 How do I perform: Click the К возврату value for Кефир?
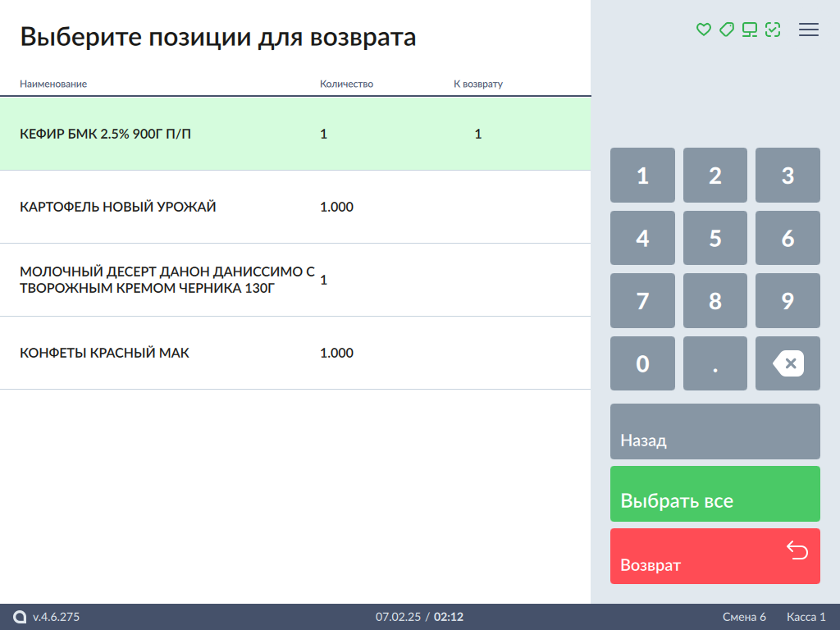pyautogui.click(x=478, y=134)
